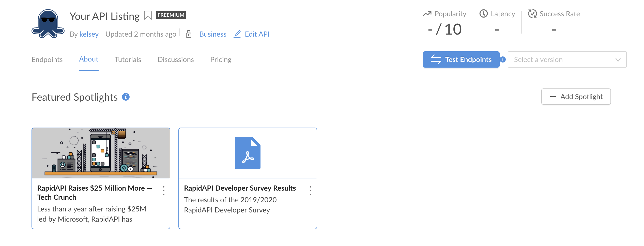Click the Your API Listing title
This screenshot has width=644, height=246.
click(105, 16)
